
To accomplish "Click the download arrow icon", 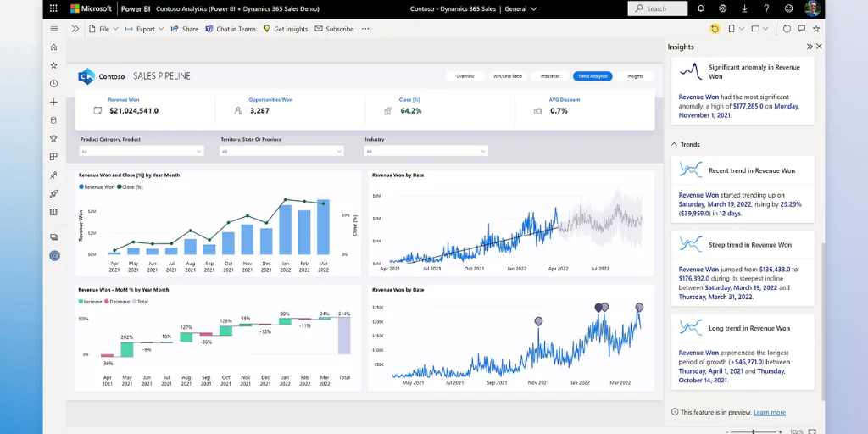I will pyautogui.click(x=744, y=8).
